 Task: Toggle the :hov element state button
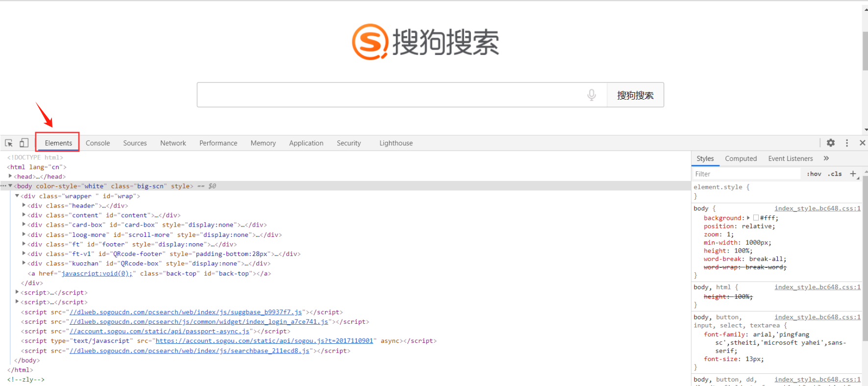click(x=814, y=174)
